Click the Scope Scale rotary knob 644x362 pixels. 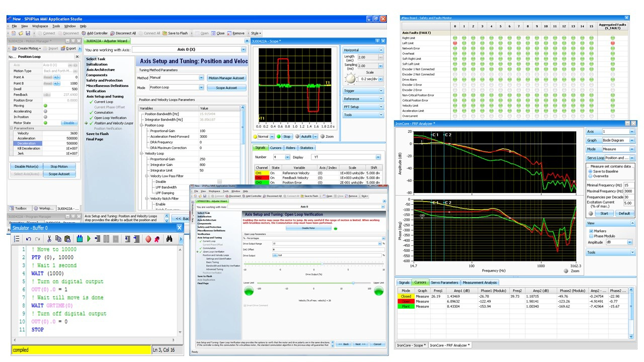[x=350, y=79]
